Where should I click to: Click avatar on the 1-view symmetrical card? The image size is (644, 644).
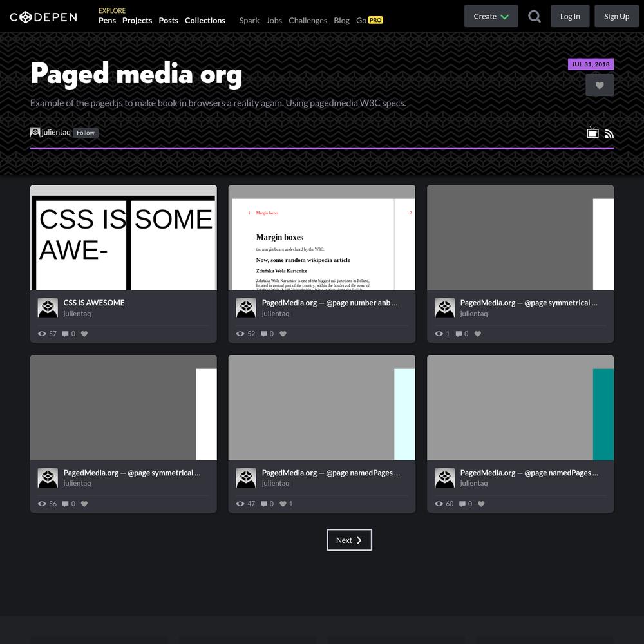(x=444, y=308)
